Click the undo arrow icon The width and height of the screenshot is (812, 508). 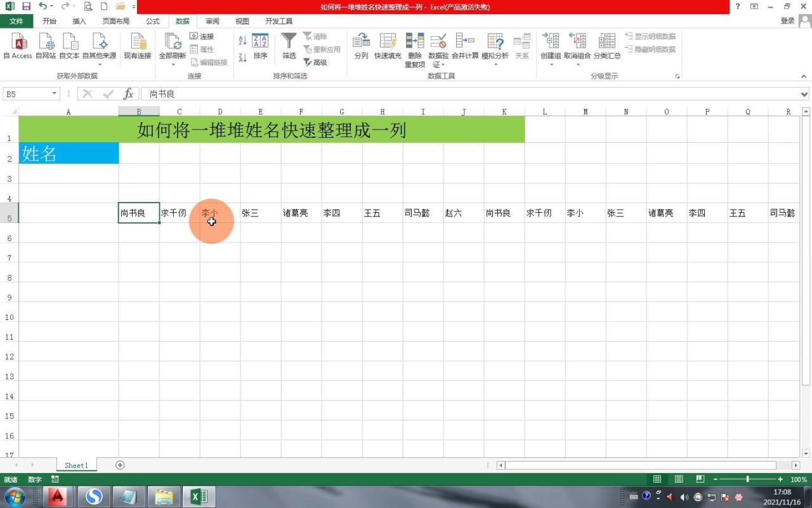tap(42, 6)
